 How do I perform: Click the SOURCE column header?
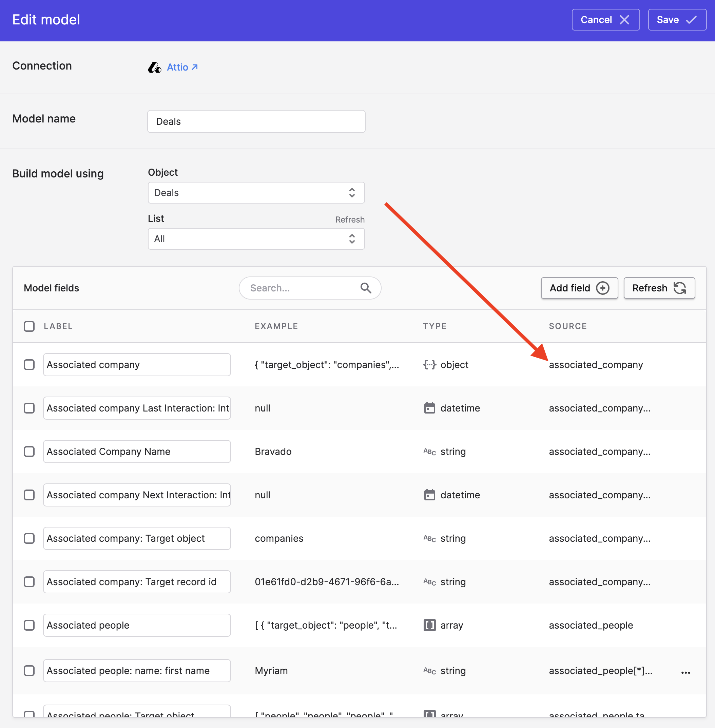[567, 326]
